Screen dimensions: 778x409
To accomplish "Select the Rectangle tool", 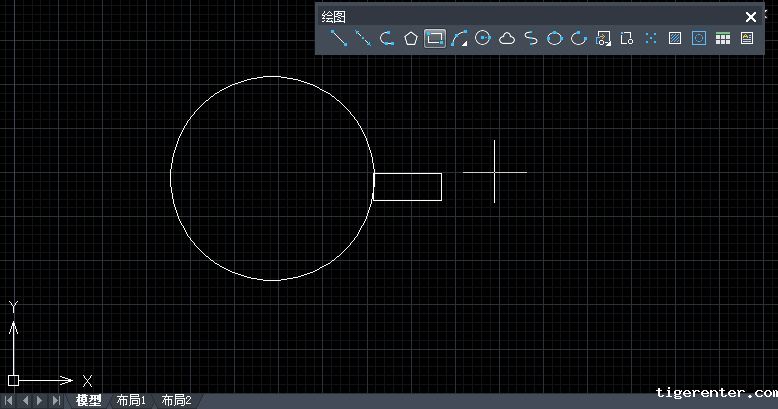I will [435, 39].
